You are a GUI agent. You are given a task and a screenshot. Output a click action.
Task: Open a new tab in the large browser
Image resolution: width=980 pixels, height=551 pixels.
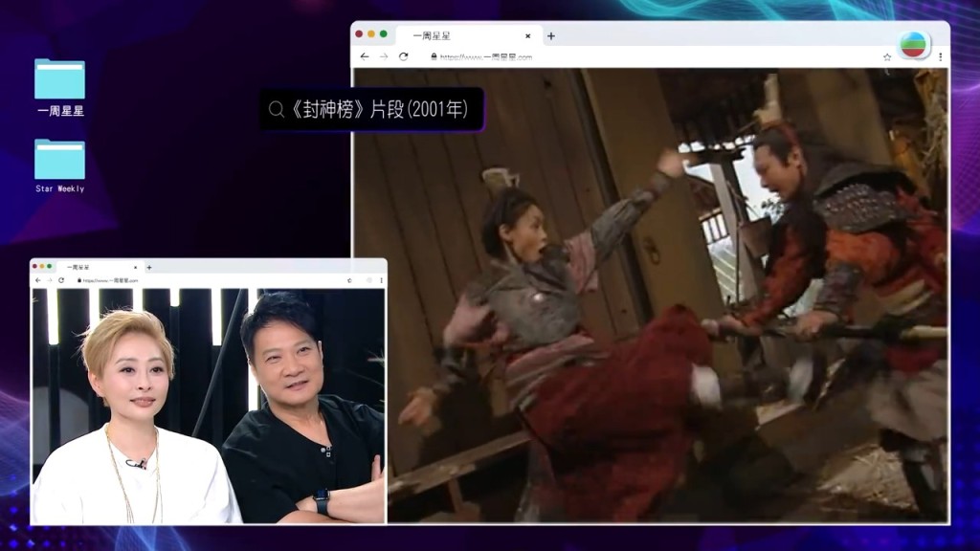(550, 36)
